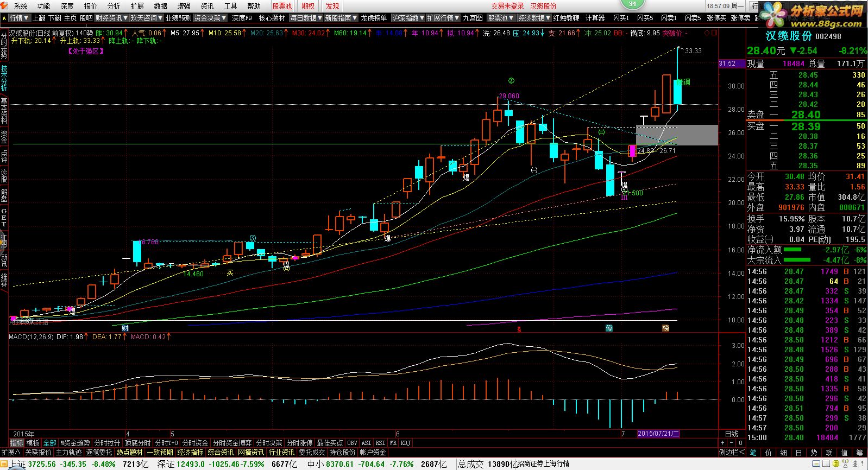
Task: Expand the 沪深指数 dropdown
Action: 408,18
